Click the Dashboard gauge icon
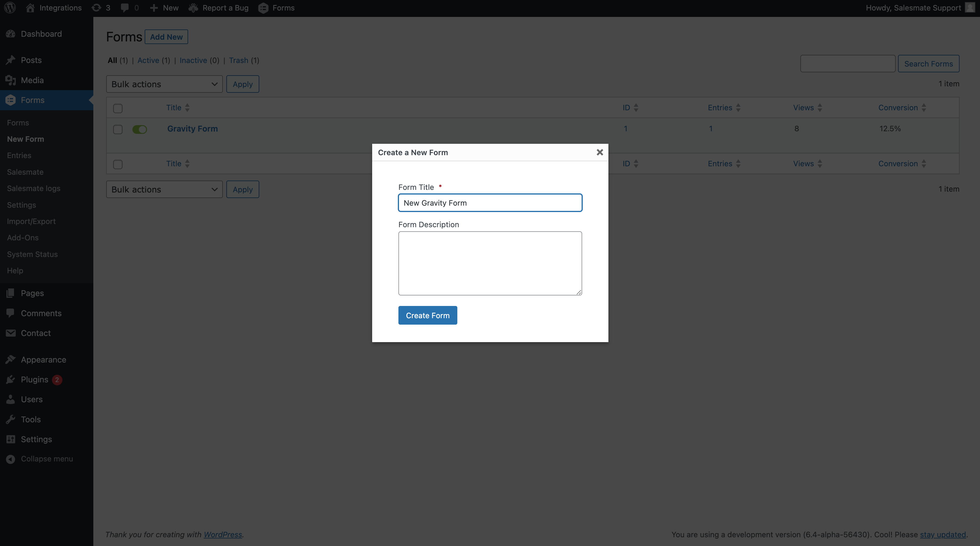The width and height of the screenshot is (980, 546). (x=11, y=34)
